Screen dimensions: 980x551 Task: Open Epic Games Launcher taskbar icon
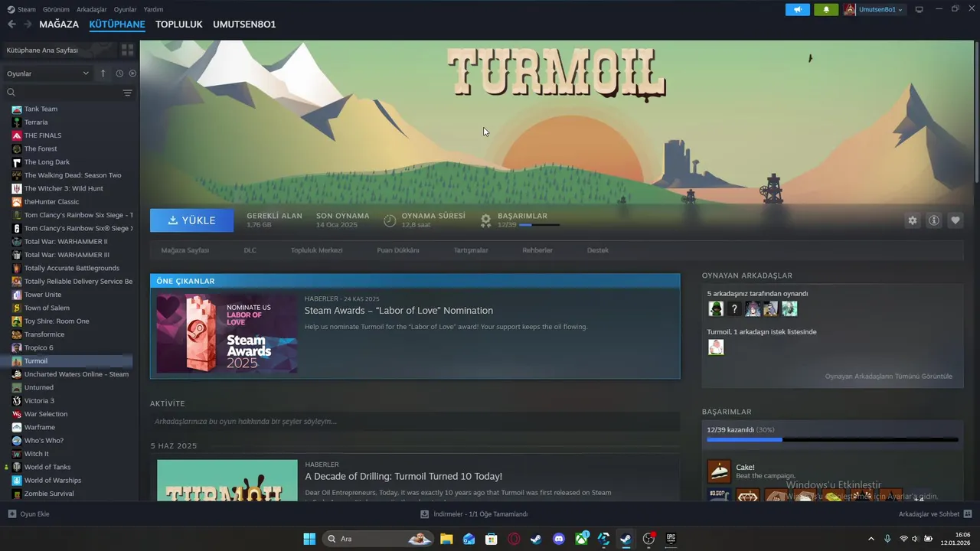click(671, 539)
